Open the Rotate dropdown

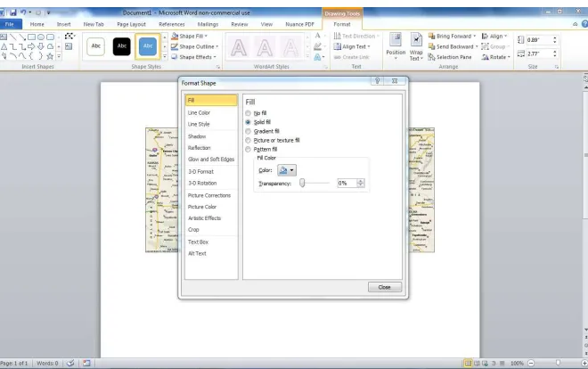(495, 57)
